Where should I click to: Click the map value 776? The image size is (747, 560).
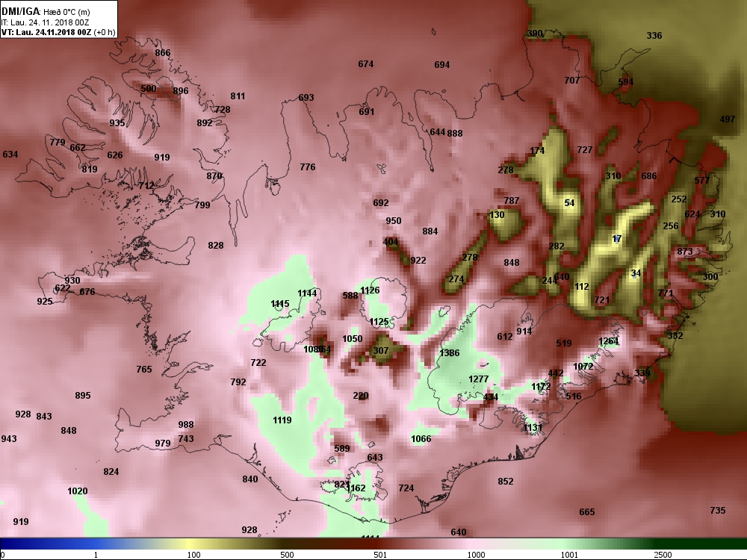308,167
